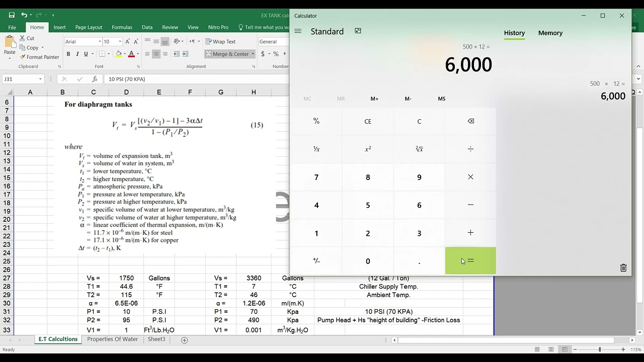Image resolution: width=644 pixels, height=362 pixels.
Task: Open the font name dropdown showing Arial
Action: pos(100,42)
